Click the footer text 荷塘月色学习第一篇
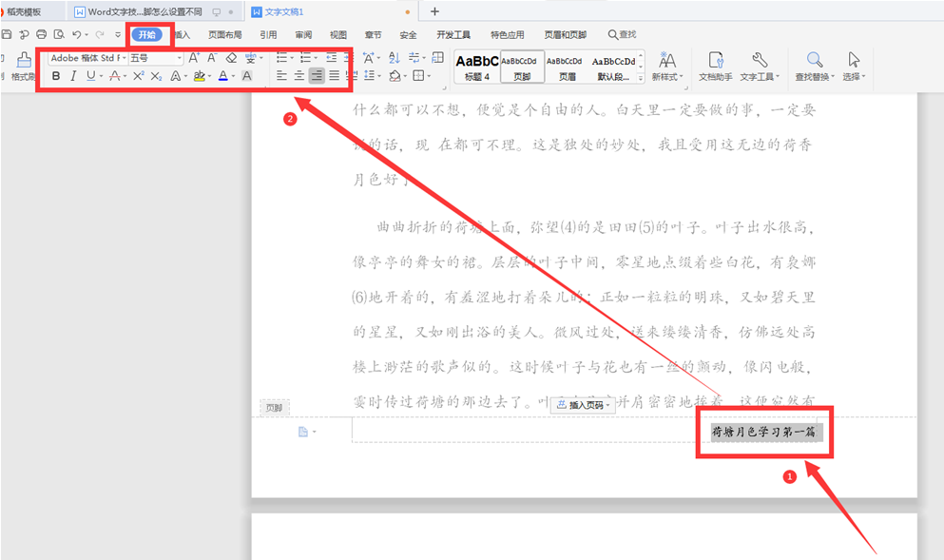944x560 pixels. point(763,432)
